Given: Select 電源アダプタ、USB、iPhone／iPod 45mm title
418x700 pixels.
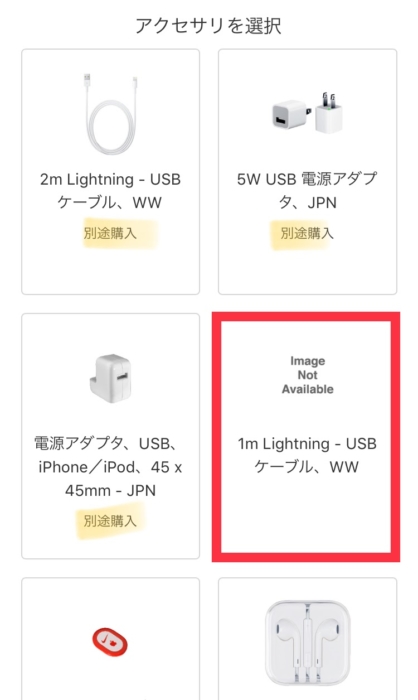Looking at the screenshot, I should [110, 467].
